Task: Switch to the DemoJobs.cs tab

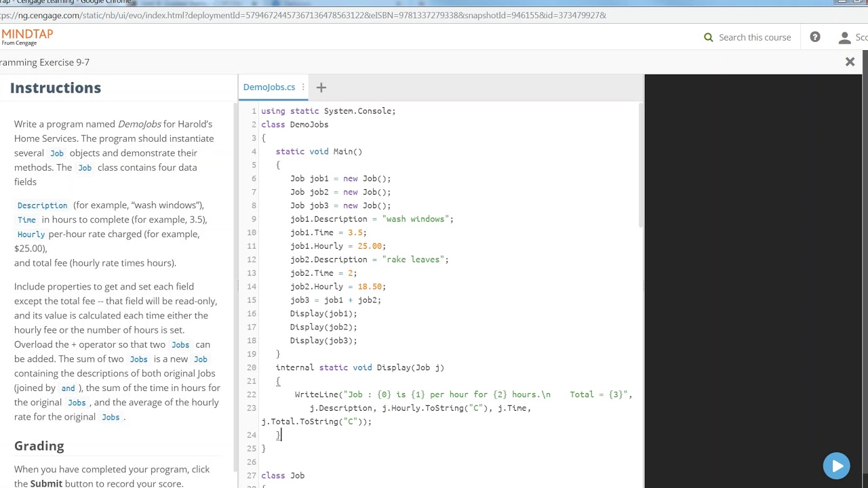Action: pyautogui.click(x=269, y=87)
